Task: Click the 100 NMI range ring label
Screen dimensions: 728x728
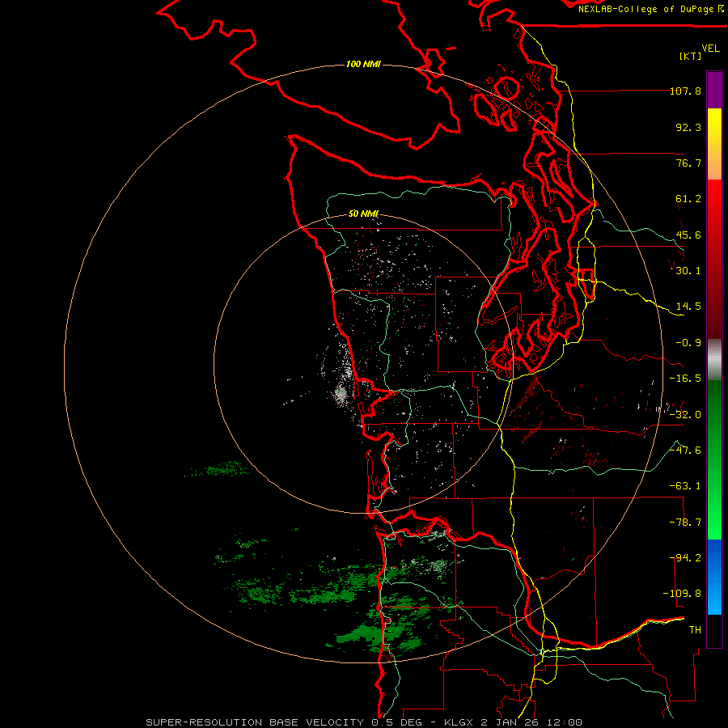Action: (363, 64)
